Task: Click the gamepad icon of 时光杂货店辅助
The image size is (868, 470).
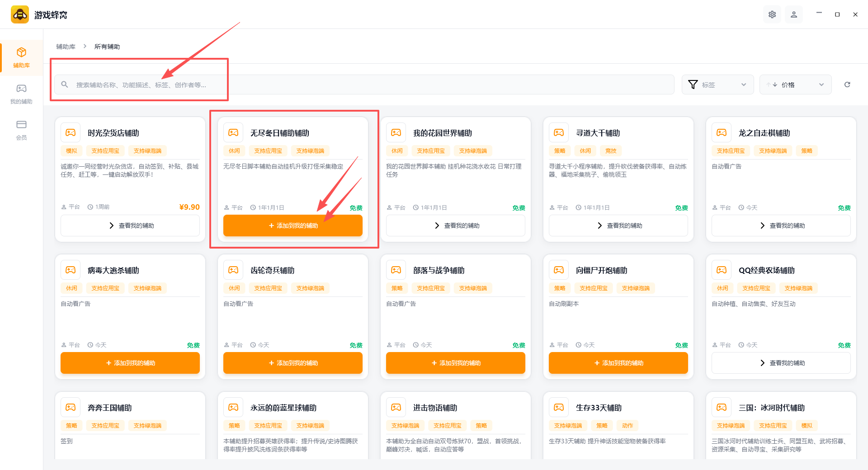Action: tap(71, 132)
